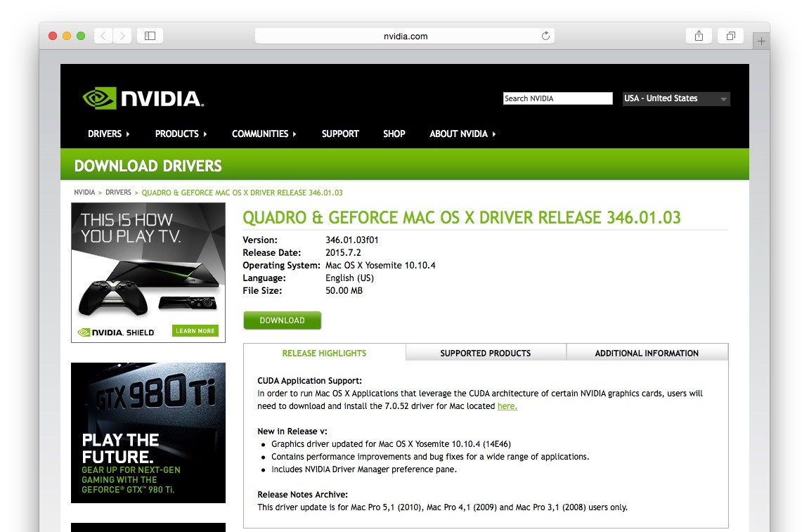This screenshot has height=532, width=809.
Task: Reload the page with the refresh icon
Action: click(545, 36)
